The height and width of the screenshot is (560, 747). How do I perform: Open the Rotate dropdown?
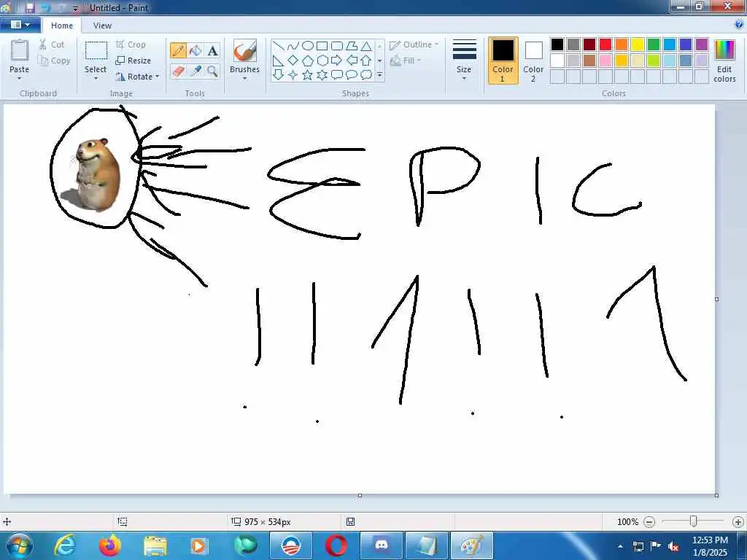pos(137,77)
